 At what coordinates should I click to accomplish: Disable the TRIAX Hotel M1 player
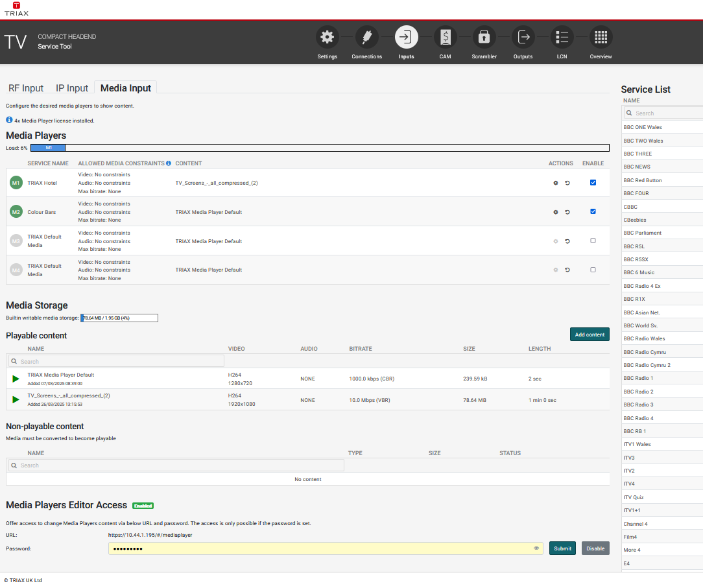click(593, 182)
